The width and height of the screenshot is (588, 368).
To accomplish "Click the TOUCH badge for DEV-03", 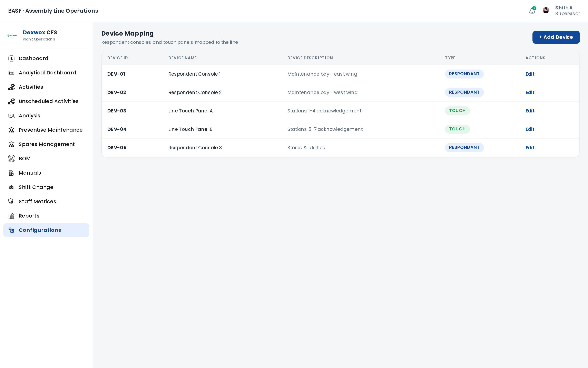I will tap(457, 111).
